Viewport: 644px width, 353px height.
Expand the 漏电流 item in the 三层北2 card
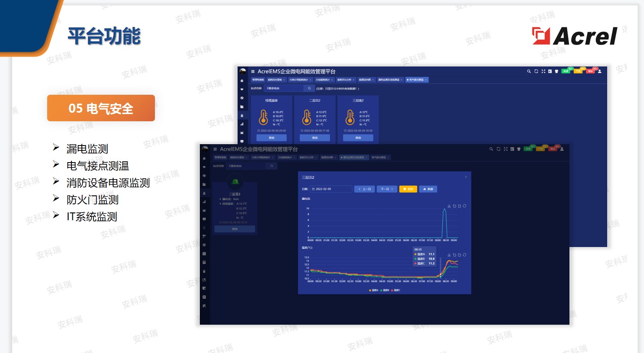[221, 199]
